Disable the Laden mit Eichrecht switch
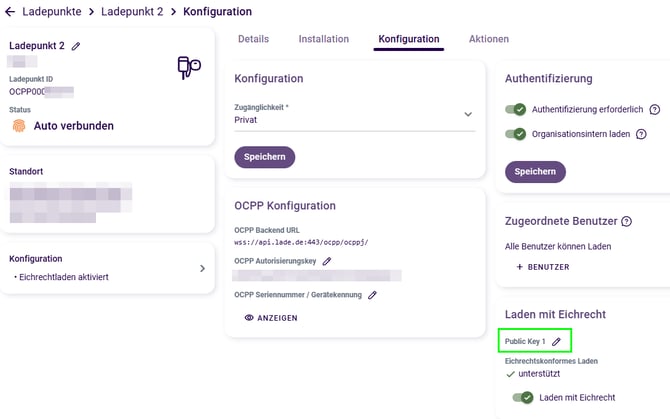Viewport: 670px width, 419px height. (x=522, y=398)
